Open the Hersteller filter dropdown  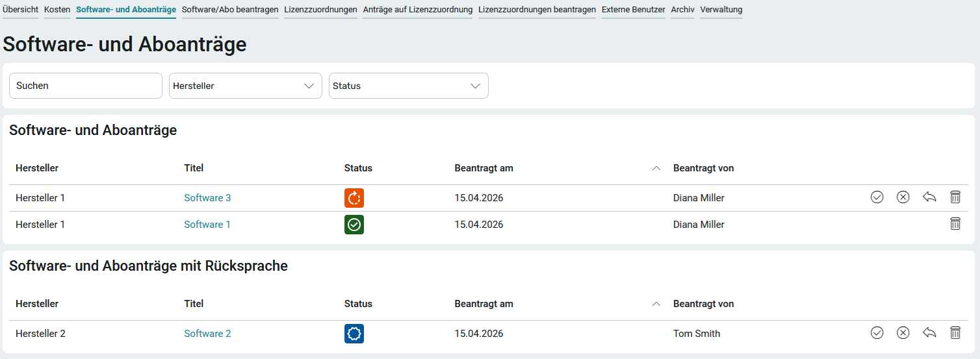pyautogui.click(x=245, y=86)
